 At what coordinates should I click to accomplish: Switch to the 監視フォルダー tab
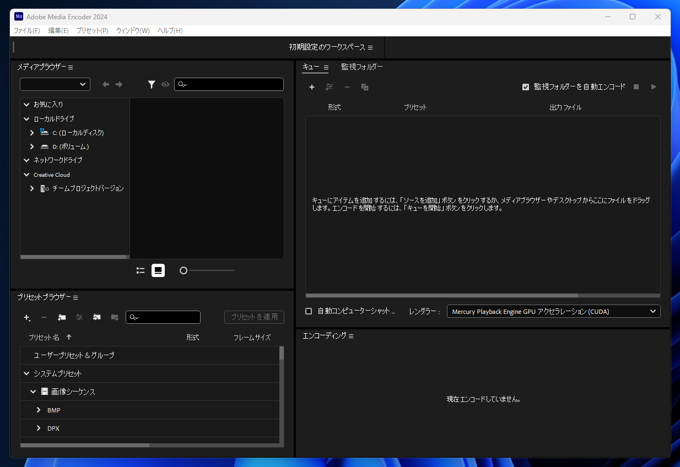[362, 67]
